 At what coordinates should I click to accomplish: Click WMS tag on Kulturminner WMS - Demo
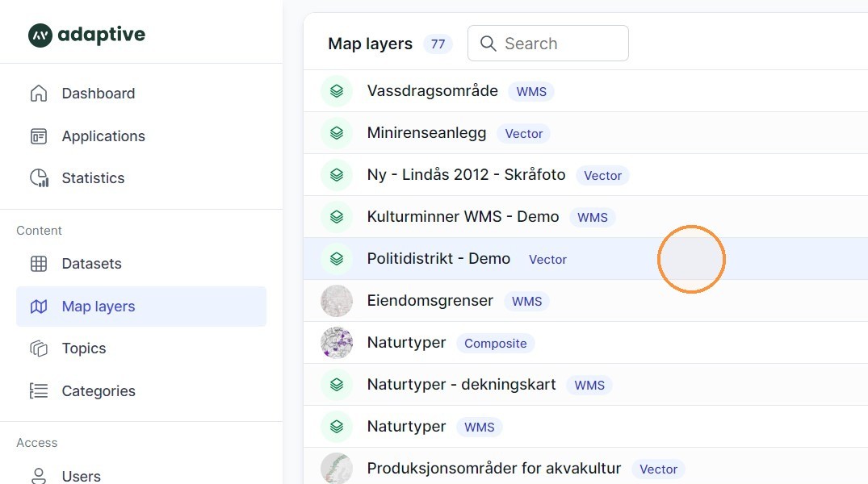click(x=593, y=217)
